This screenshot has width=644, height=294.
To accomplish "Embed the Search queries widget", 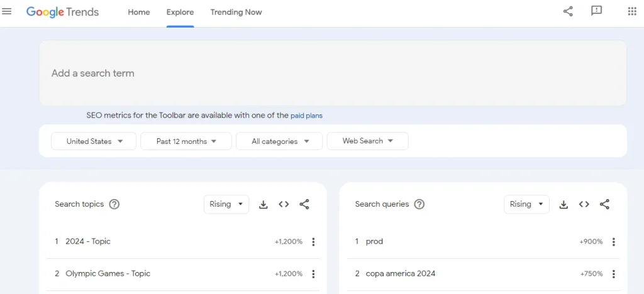I will point(584,204).
